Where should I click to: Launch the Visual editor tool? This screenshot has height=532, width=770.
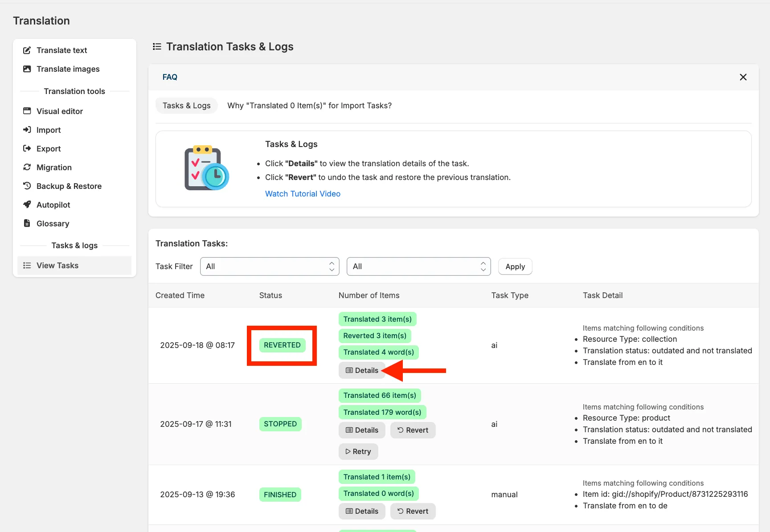pos(74,111)
